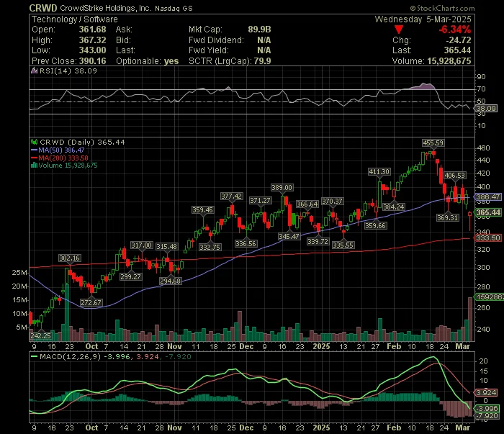Click the 370.37 price label

pos(333,202)
